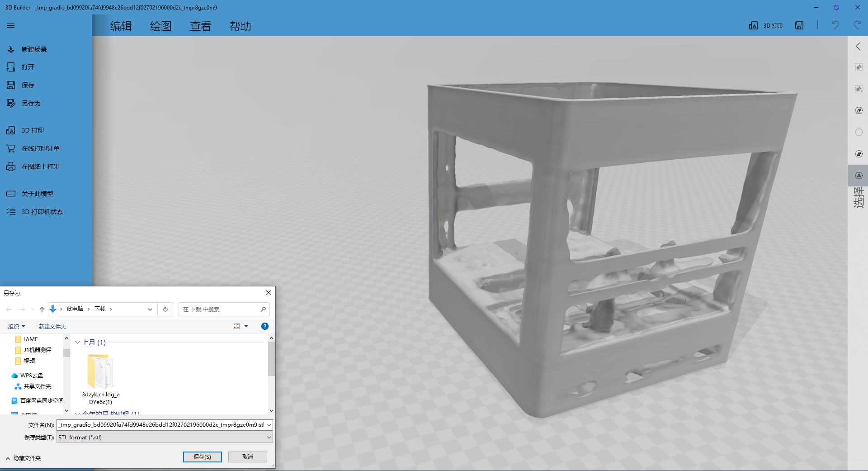The height and width of the screenshot is (471, 868).
Task: Go forward in the save dialog
Action: [x=22, y=309]
